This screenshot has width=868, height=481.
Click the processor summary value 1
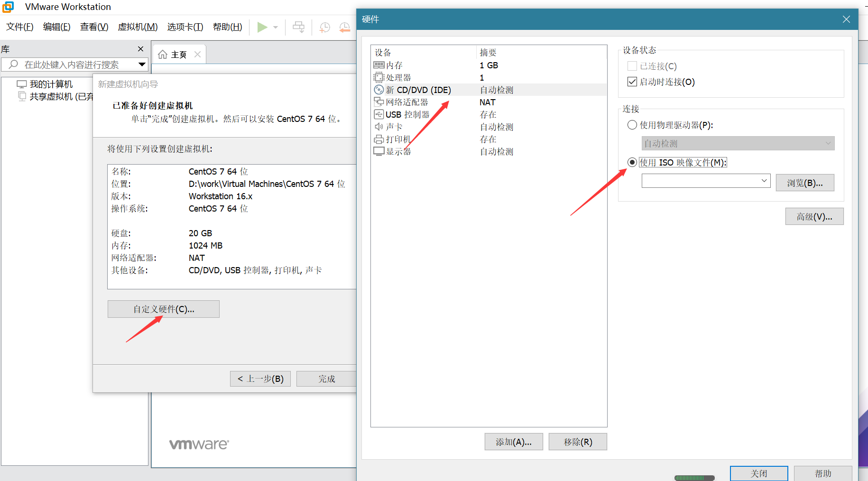482,77
